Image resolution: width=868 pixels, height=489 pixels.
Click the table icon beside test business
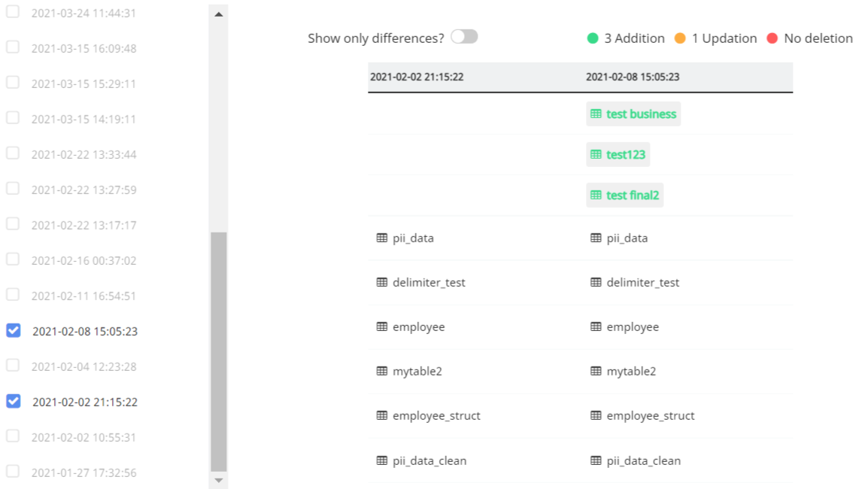pos(596,114)
